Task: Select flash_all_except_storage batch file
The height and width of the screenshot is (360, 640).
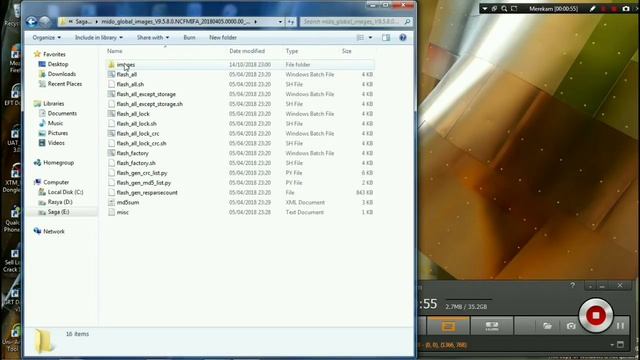Action: click(146, 94)
